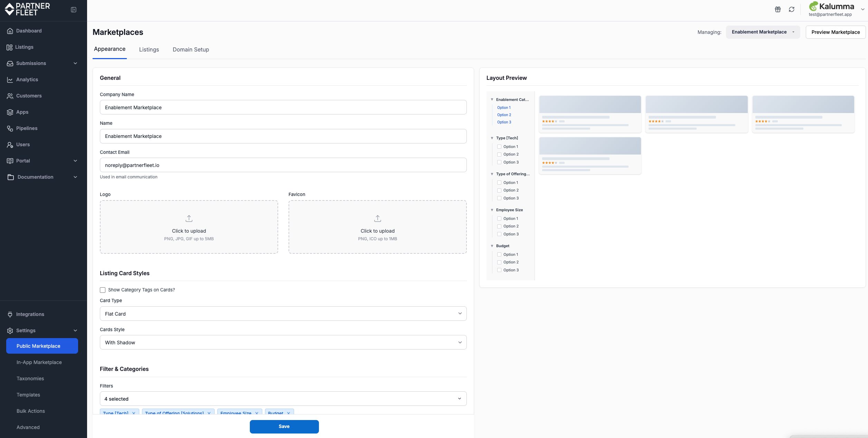Screen dimensions: 868x438
Task: Click the Partner Fleet logo
Action: coord(27,9)
